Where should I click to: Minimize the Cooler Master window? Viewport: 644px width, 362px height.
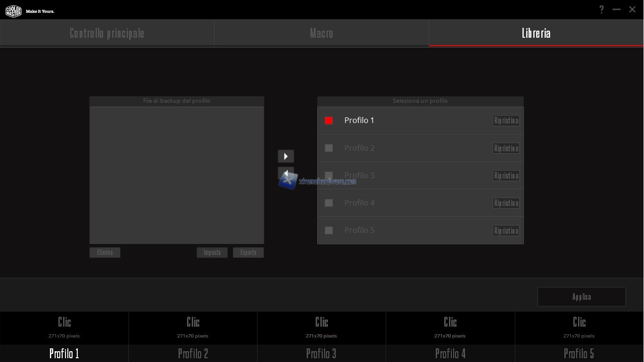coord(617,9)
